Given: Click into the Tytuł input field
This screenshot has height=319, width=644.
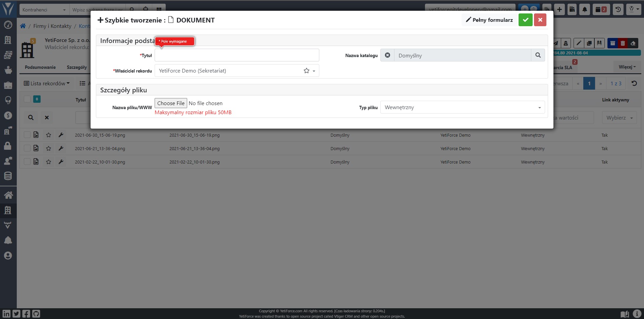Looking at the screenshot, I should coord(237,55).
